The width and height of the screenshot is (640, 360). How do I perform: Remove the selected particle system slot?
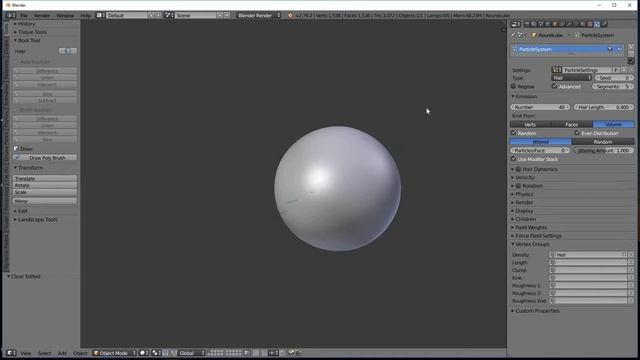[x=631, y=54]
